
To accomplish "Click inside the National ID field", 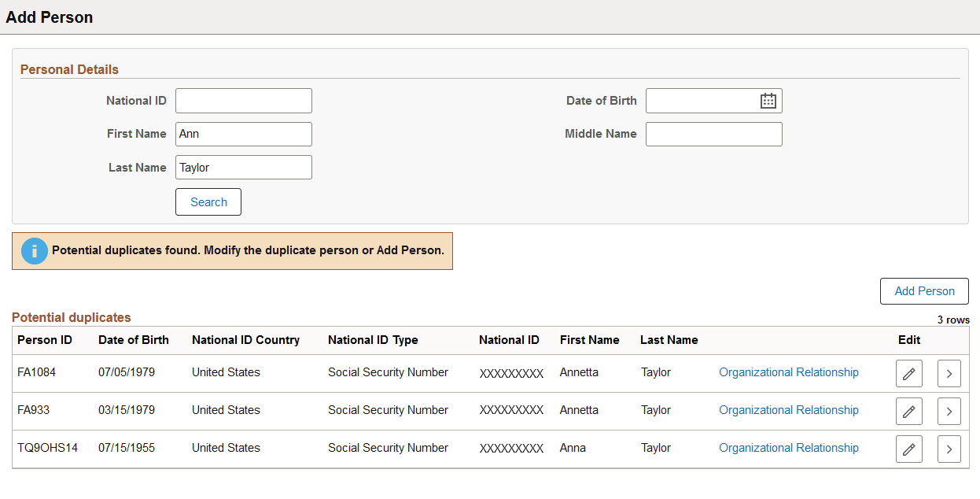I will [243, 100].
